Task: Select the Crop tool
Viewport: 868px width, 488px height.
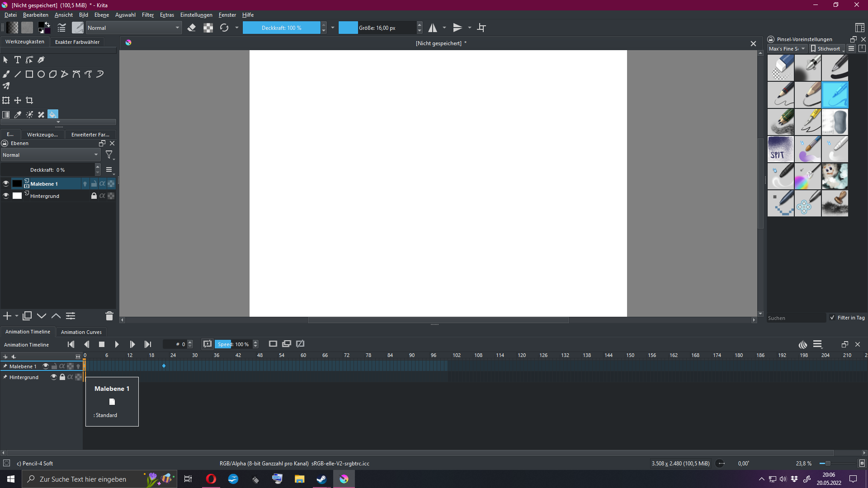Action: (x=29, y=100)
